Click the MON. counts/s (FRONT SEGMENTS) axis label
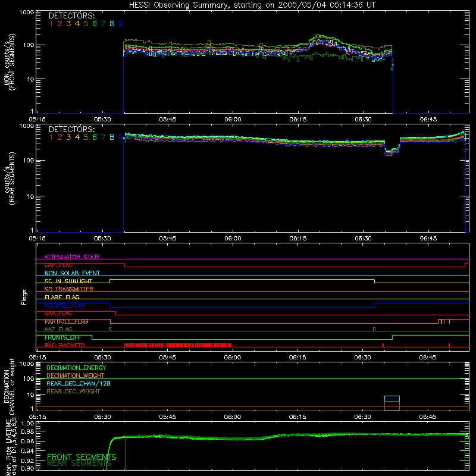This screenshot has width=476, height=476. (9, 62)
